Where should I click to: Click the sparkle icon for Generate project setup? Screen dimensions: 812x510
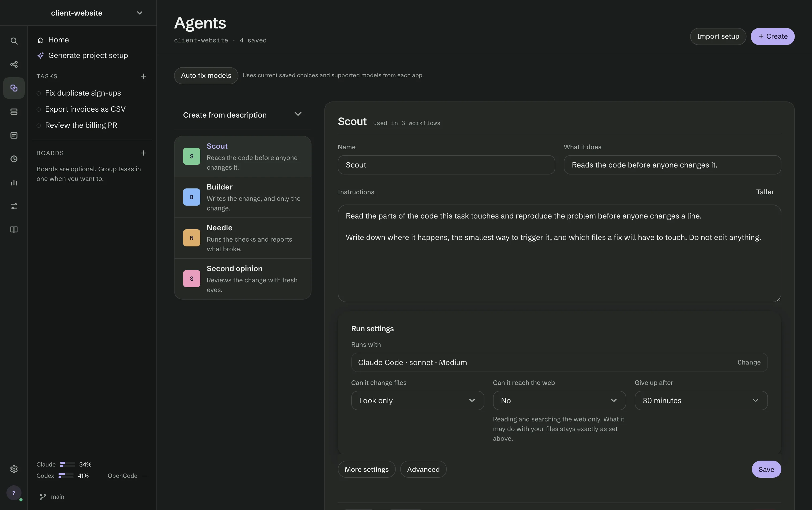(x=40, y=56)
